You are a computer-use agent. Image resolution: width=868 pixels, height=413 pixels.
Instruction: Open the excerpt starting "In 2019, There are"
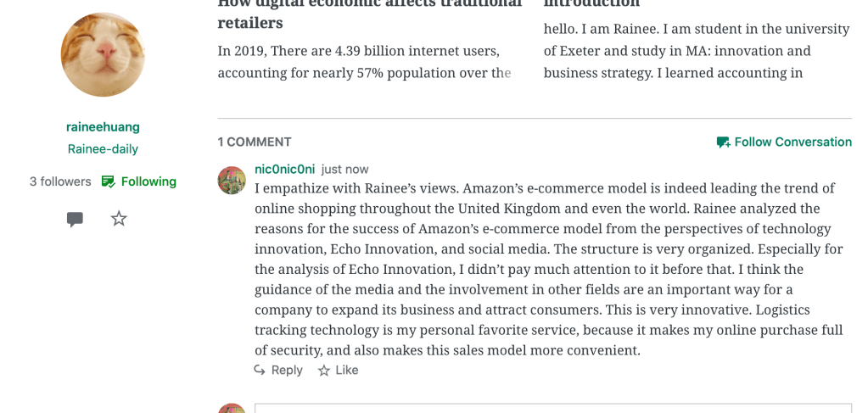pyautogui.click(x=364, y=62)
